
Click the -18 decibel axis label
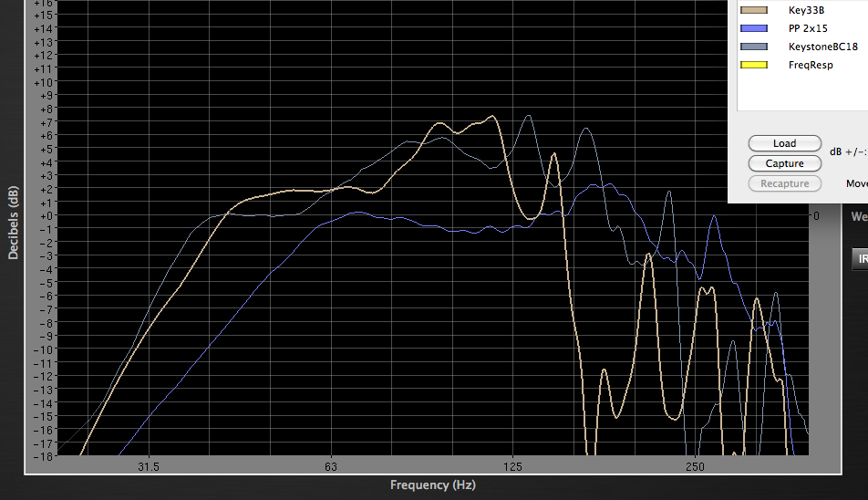click(x=43, y=457)
